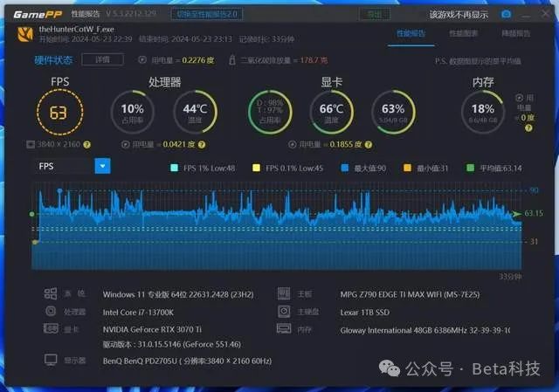
Task: Click processor icon beside Intel Core i7-13700K
Action: pos(51,311)
